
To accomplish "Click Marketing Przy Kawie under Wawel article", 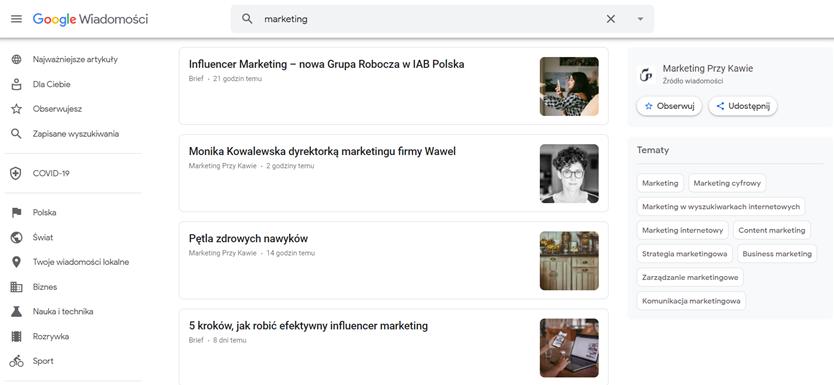I will pos(222,166).
